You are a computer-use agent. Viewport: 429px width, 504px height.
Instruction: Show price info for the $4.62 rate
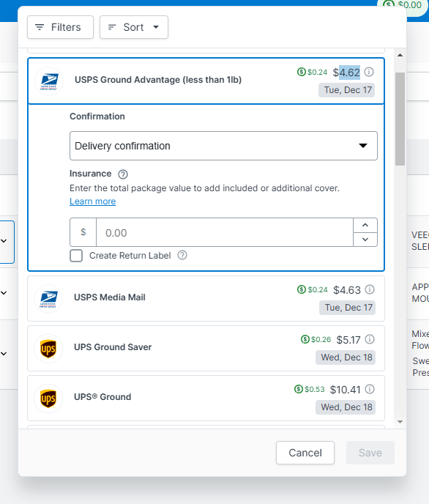point(369,72)
